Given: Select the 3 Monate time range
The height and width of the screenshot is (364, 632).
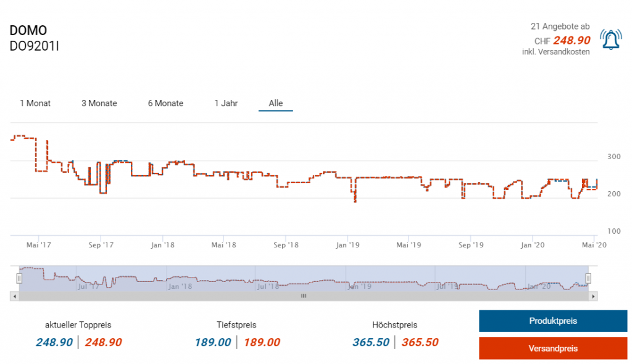Looking at the screenshot, I should pyautogui.click(x=99, y=103).
